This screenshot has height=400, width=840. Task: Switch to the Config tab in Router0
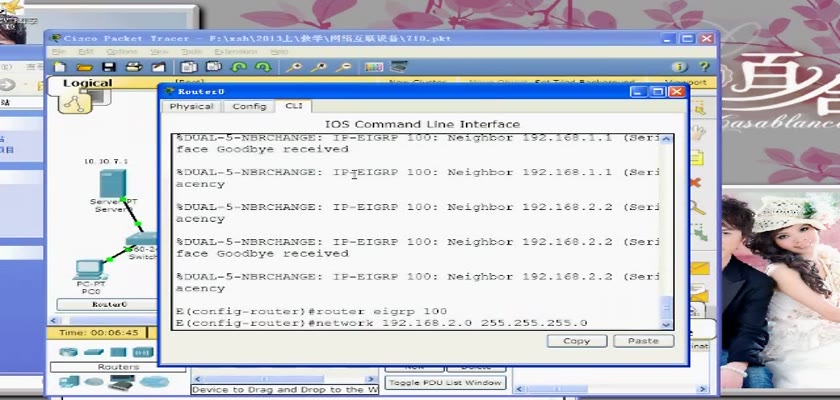tap(249, 107)
